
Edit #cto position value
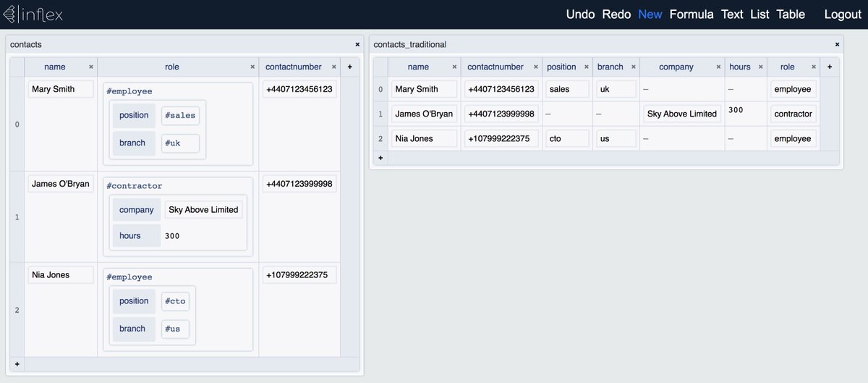[174, 301]
